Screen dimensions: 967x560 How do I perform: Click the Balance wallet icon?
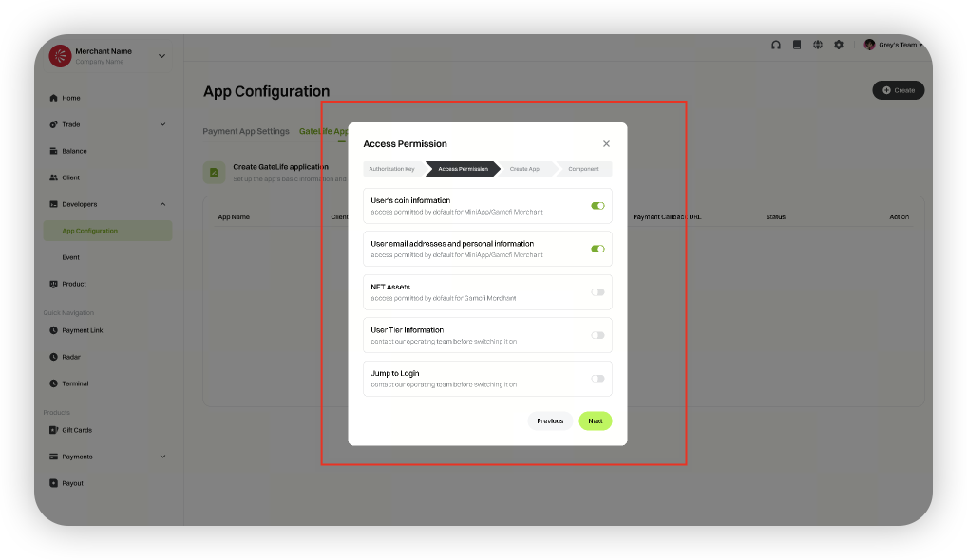pyautogui.click(x=54, y=151)
